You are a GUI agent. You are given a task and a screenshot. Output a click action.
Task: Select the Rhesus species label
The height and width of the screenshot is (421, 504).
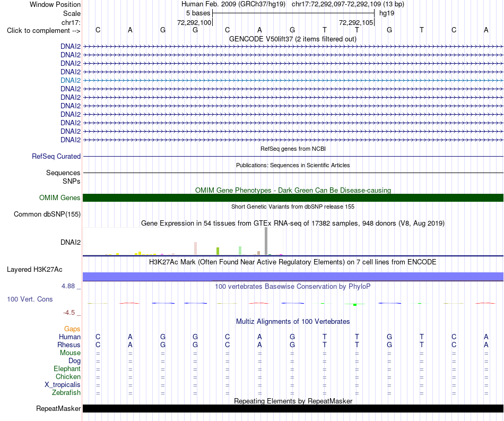(x=69, y=345)
